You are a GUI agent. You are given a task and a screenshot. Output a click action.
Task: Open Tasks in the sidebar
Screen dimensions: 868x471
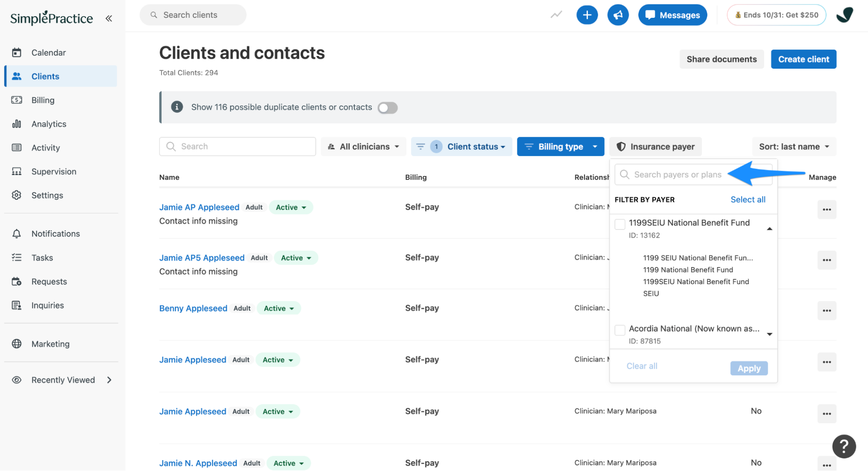click(x=42, y=258)
